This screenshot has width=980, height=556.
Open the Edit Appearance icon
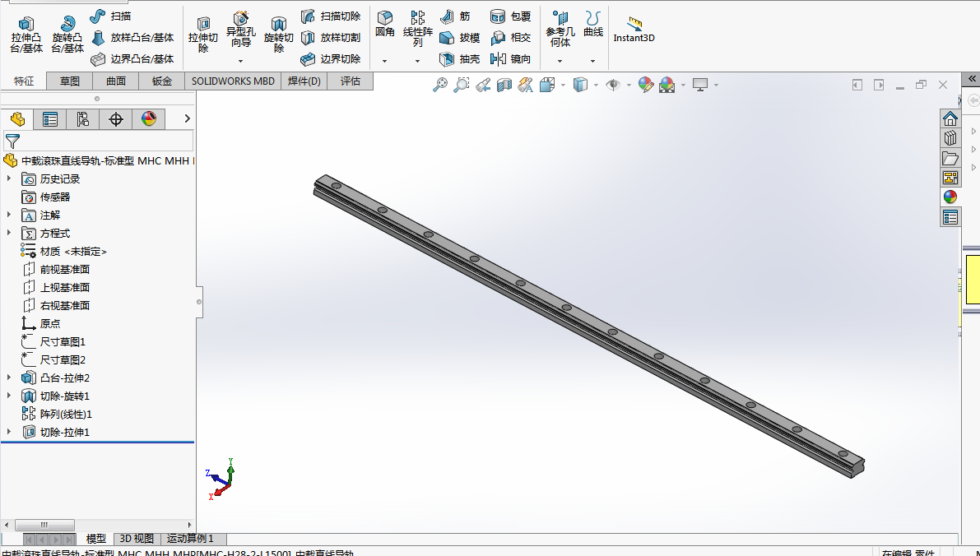tap(646, 85)
